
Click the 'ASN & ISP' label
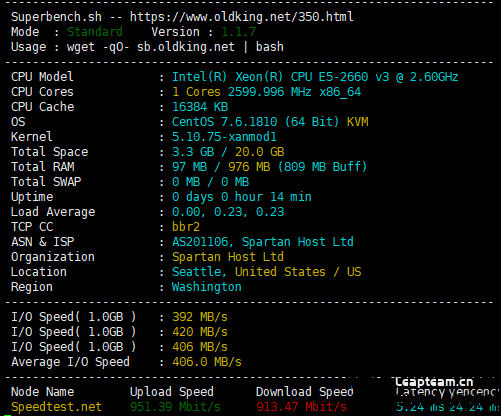coord(42,242)
